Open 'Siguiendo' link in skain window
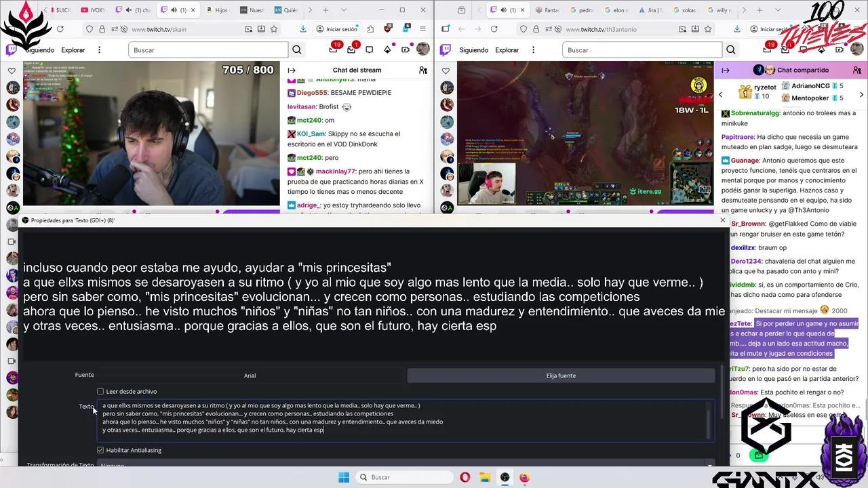Screen dimensions: 868x488 40,50
